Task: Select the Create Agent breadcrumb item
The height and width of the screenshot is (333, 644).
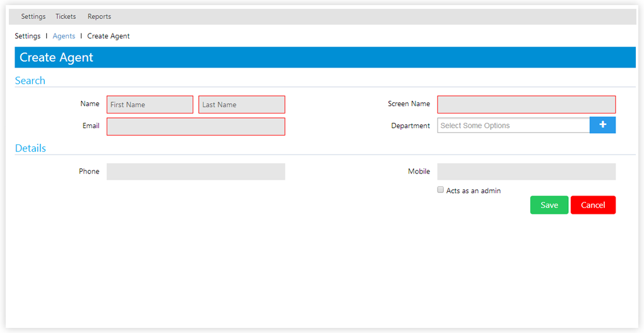Action: click(x=109, y=36)
